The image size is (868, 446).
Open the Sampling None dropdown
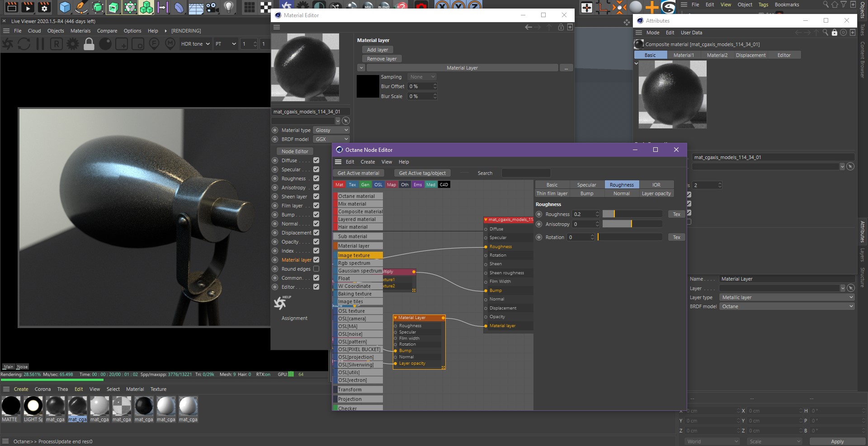422,77
